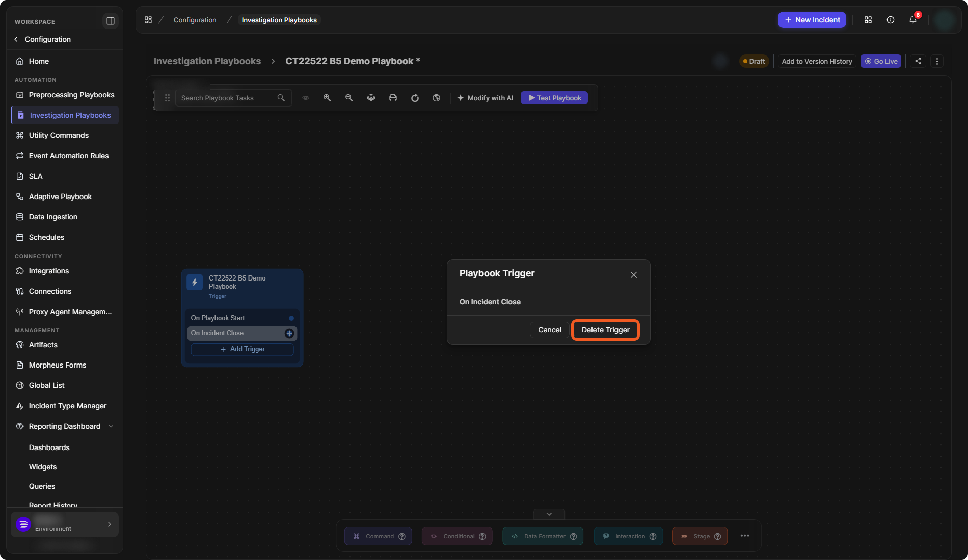Click Modify with AI
This screenshot has height=560, width=968.
point(485,98)
